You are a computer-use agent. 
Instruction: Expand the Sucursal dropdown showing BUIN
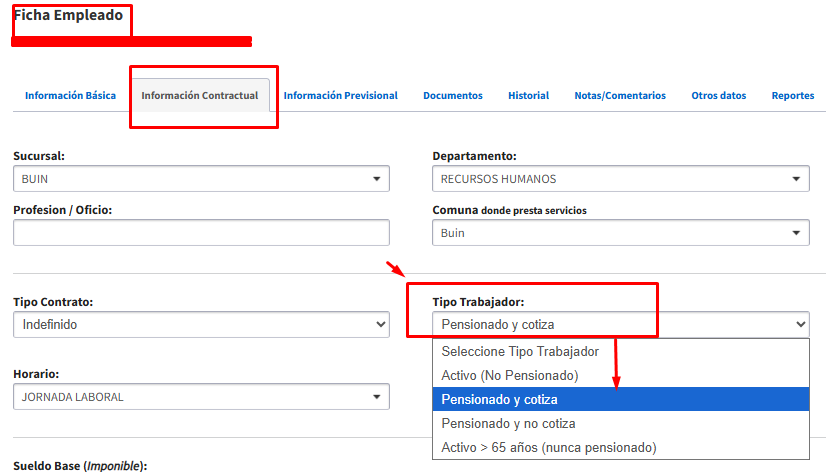pyautogui.click(x=201, y=179)
